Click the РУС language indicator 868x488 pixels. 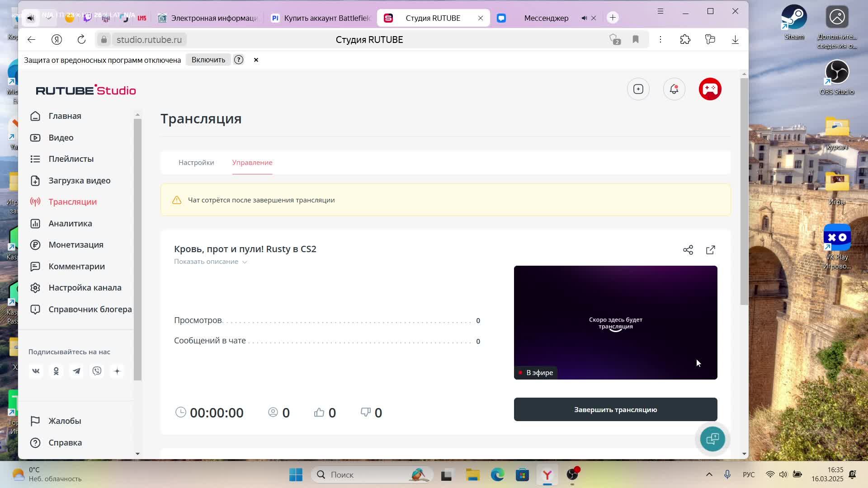click(749, 475)
